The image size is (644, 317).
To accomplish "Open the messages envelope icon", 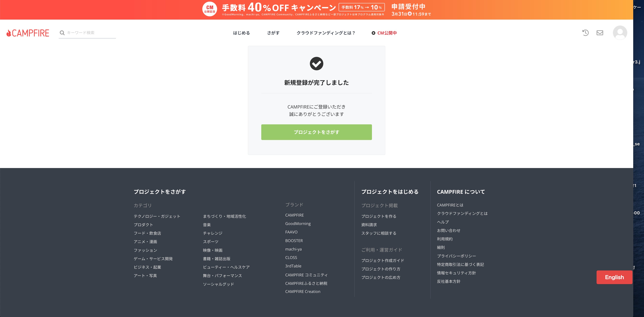I will pos(600,33).
